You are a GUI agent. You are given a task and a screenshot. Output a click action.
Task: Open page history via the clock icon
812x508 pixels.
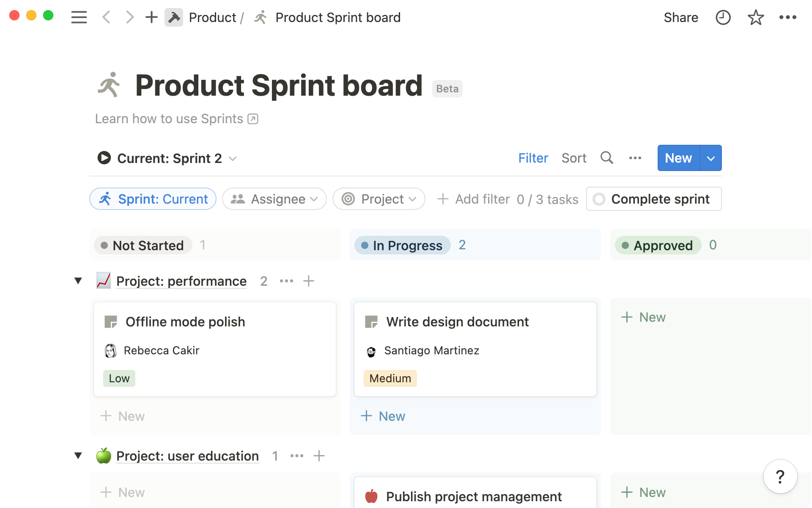(723, 17)
